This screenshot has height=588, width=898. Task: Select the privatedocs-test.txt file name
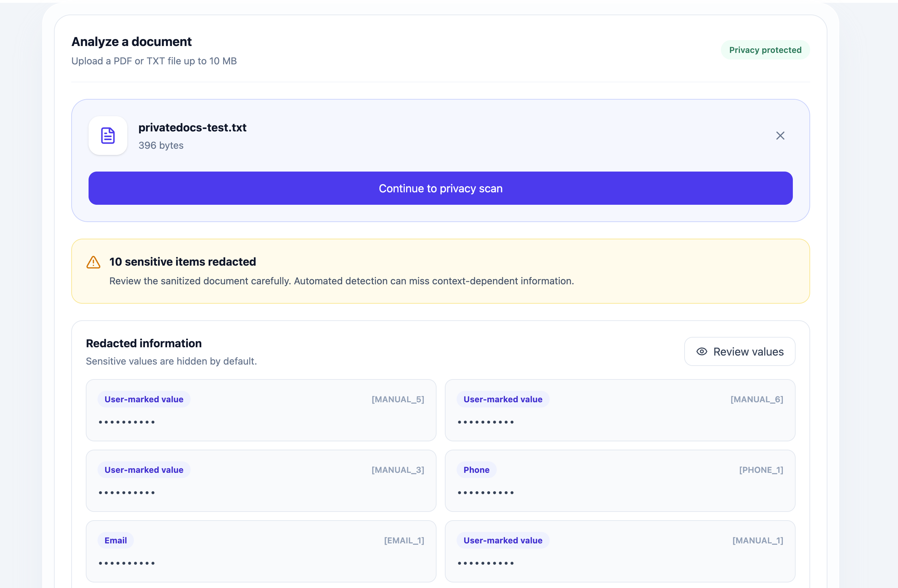click(192, 128)
